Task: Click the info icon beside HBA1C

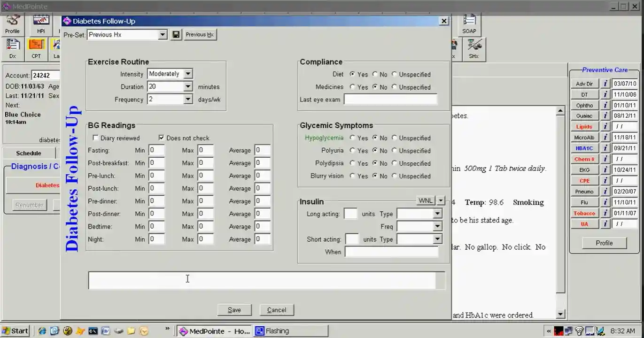Action: [605, 148]
